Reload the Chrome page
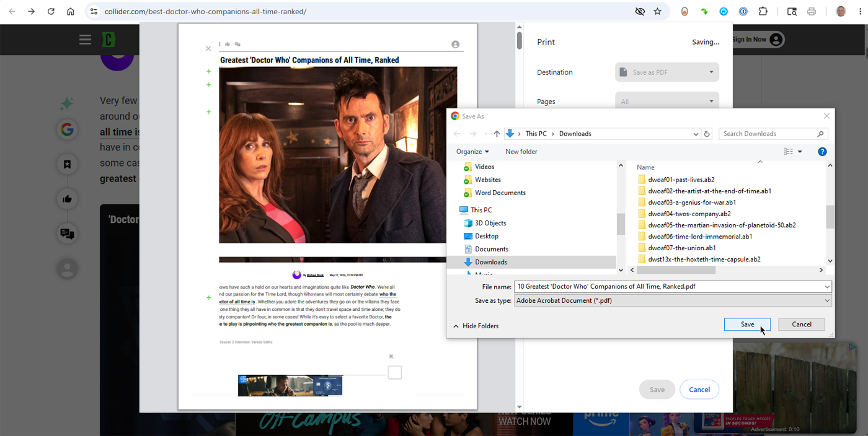Image resolution: width=868 pixels, height=436 pixels. pyautogui.click(x=51, y=11)
